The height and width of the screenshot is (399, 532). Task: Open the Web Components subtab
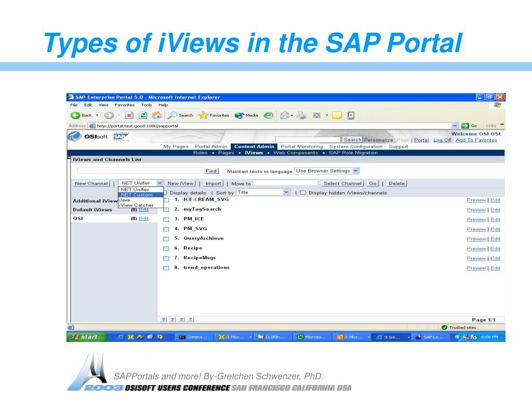pos(296,153)
